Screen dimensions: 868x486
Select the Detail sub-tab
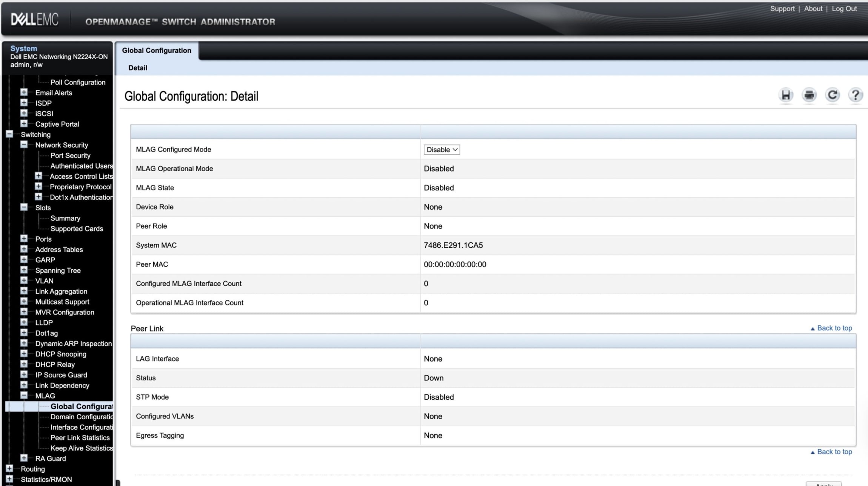(x=138, y=68)
